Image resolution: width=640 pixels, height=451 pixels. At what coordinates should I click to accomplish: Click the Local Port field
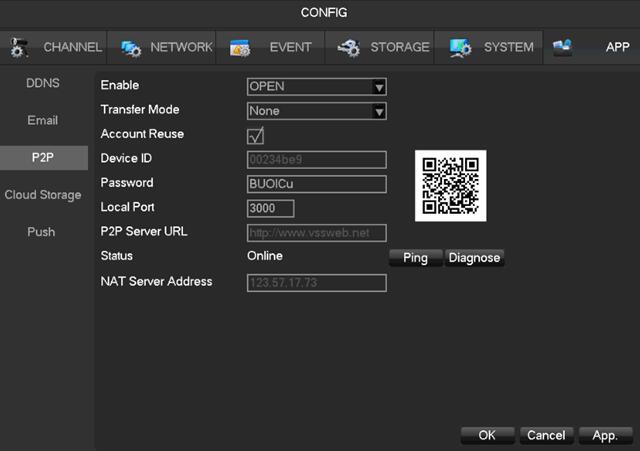pos(270,208)
